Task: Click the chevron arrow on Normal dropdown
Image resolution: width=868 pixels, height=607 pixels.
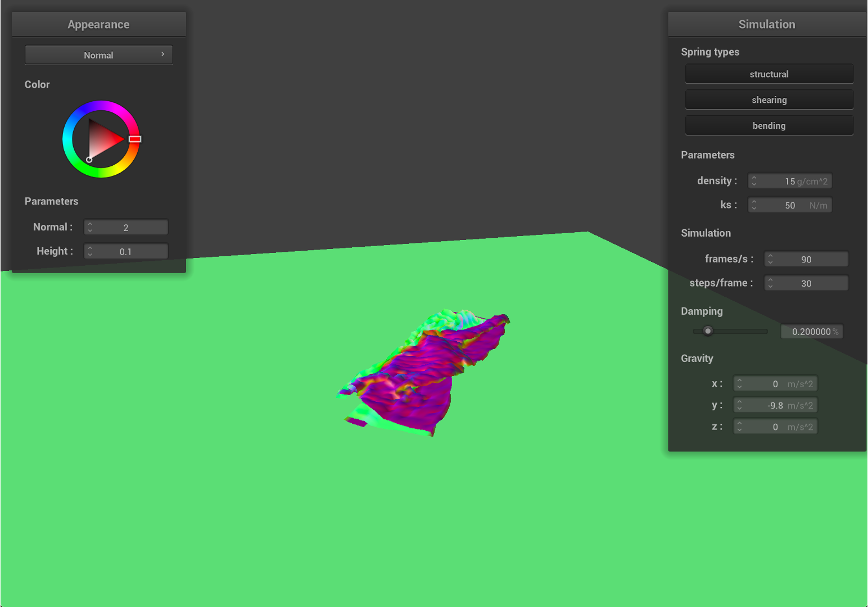Action: [x=163, y=55]
